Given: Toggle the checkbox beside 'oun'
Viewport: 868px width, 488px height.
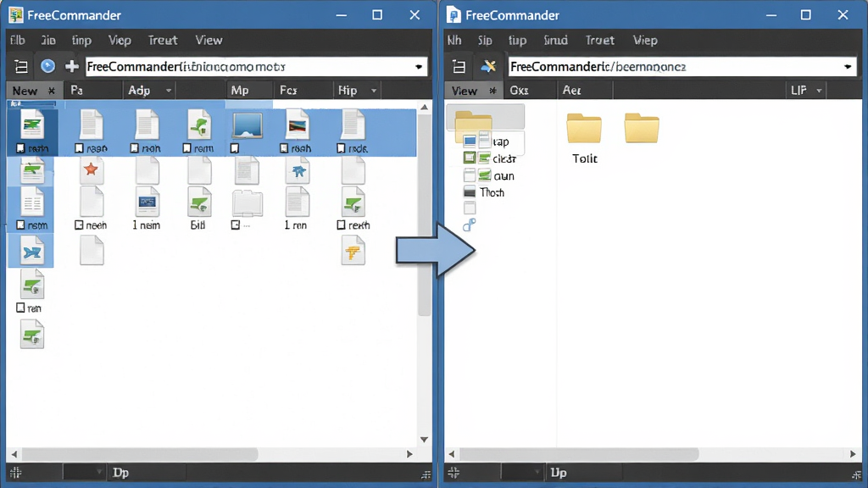Looking at the screenshot, I should pyautogui.click(x=470, y=176).
